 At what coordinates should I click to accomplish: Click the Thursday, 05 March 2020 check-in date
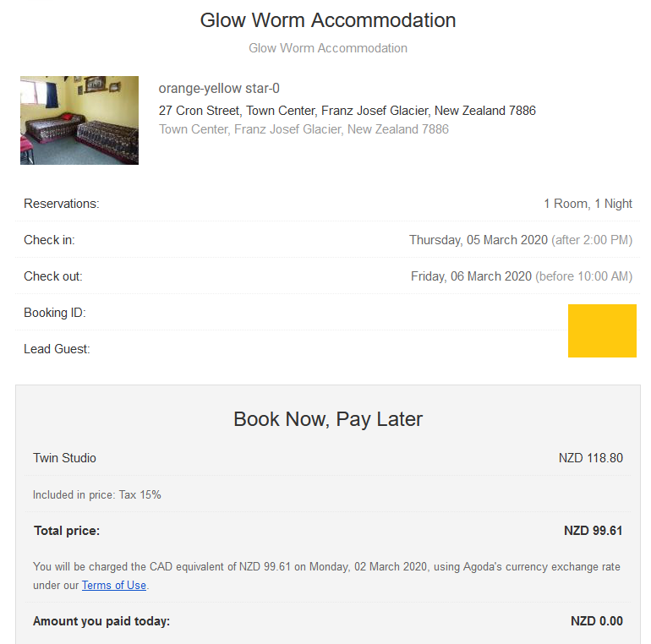479,240
